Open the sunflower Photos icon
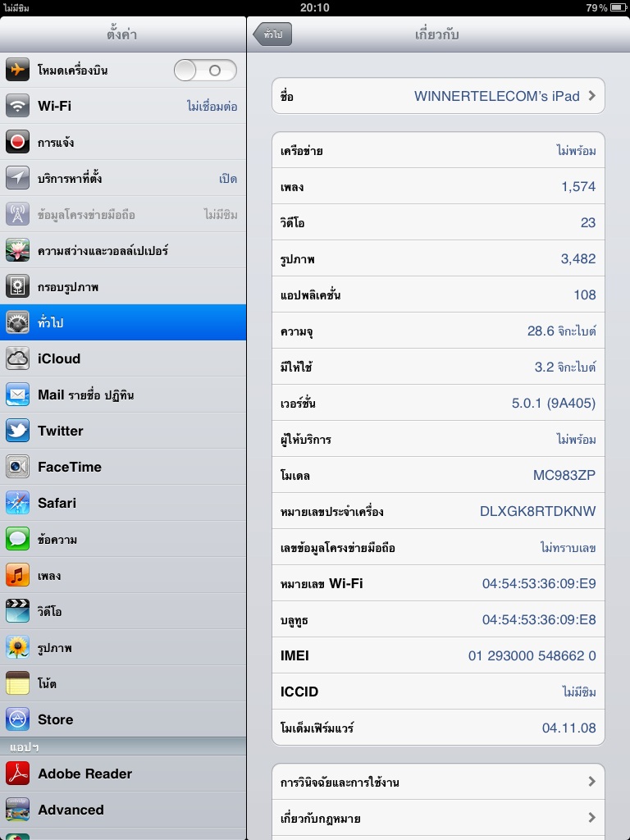Screen dimensions: 630x840 [x=18, y=647]
